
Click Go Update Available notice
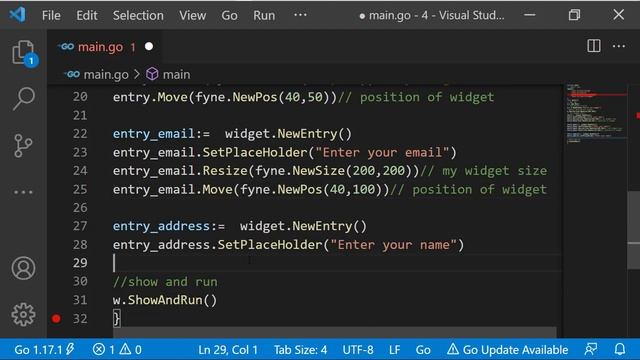[x=507, y=350]
